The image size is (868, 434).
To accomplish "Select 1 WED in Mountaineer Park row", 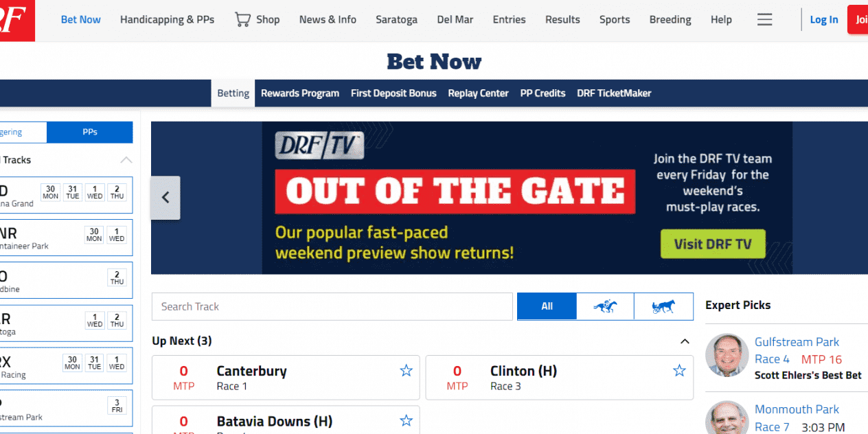I will pos(117,235).
